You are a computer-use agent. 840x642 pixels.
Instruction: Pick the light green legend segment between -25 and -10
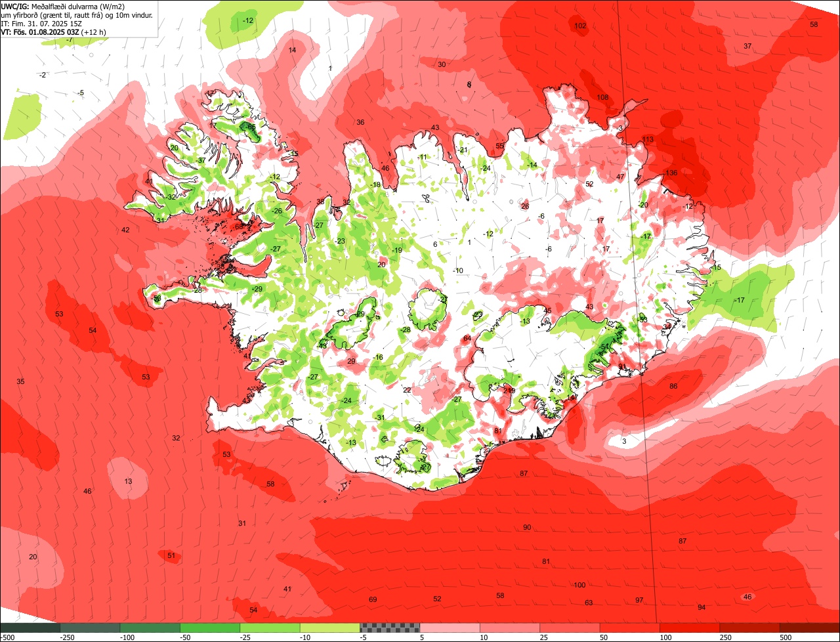(x=270, y=628)
